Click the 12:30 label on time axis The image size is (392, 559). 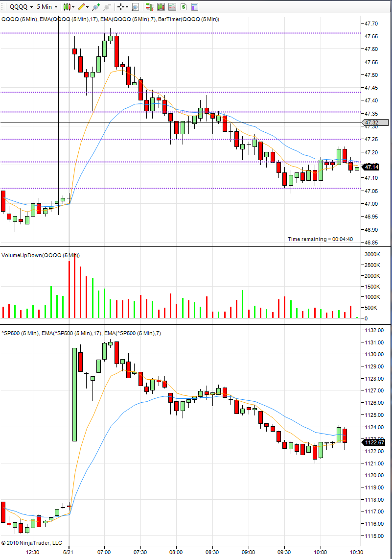tap(33, 552)
